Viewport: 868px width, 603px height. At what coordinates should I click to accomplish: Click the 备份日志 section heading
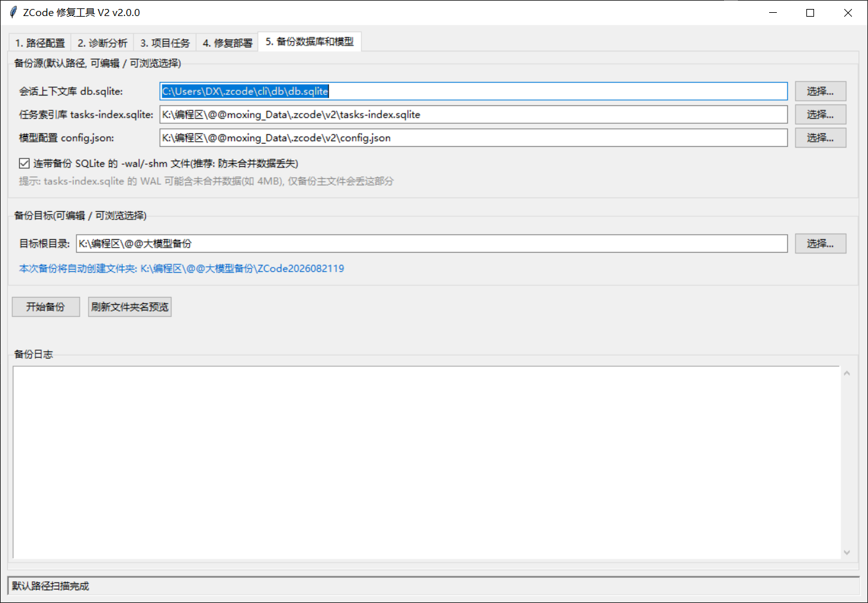(x=33, y=353)
